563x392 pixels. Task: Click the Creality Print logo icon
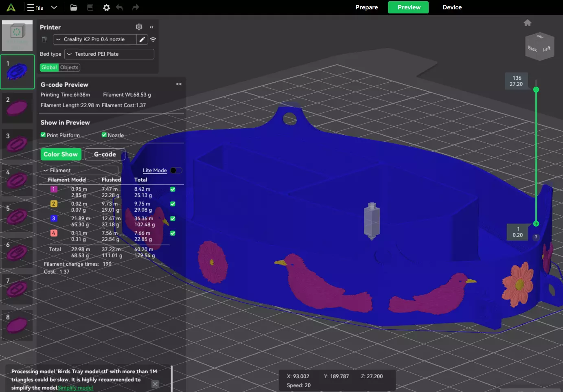coord(11,7)
